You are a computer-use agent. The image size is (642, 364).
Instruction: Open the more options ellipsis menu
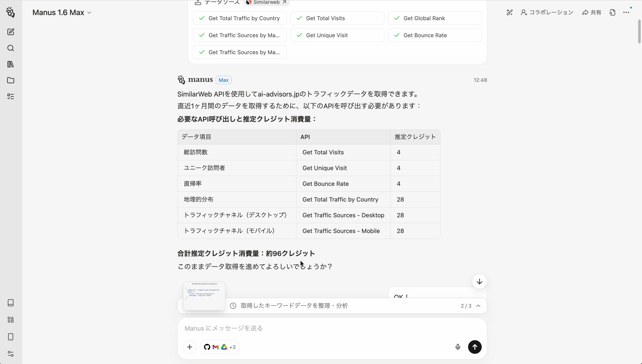tap(627, 12)
